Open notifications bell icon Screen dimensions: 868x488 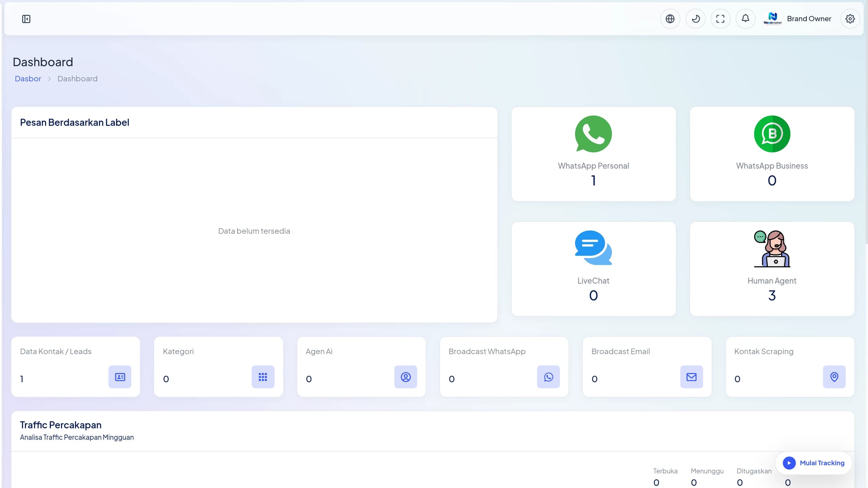click(745, 19)
